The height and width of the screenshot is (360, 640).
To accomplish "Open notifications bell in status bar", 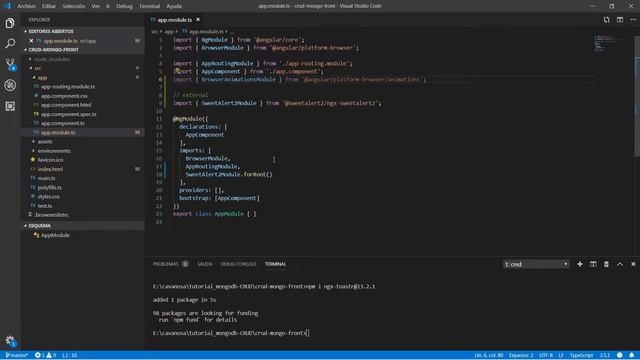I will [631, 355].
